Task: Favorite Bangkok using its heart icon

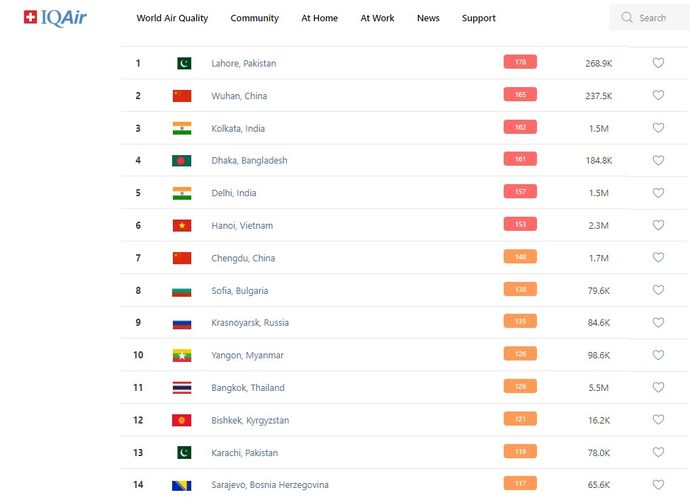Action: click(658, 387)
